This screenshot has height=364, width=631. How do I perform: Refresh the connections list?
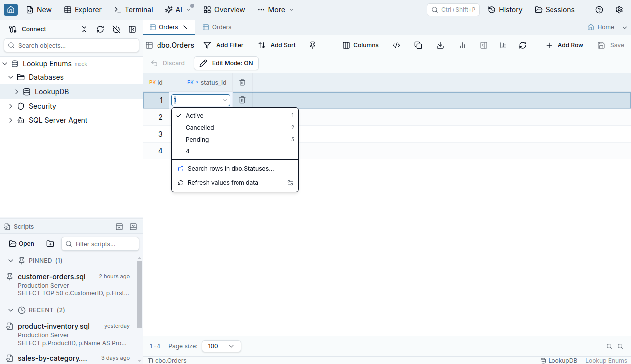[100, 29]
